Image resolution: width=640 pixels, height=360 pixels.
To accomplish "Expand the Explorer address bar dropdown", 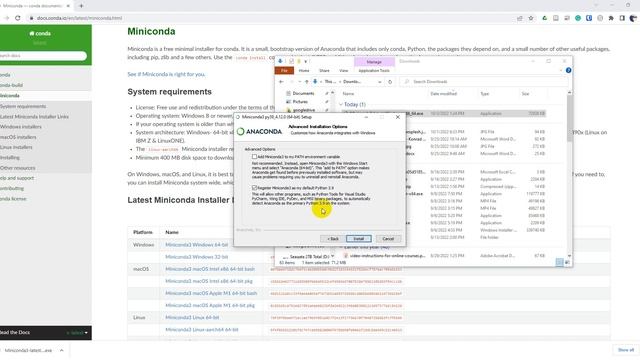I will click(x=380, y=82).
